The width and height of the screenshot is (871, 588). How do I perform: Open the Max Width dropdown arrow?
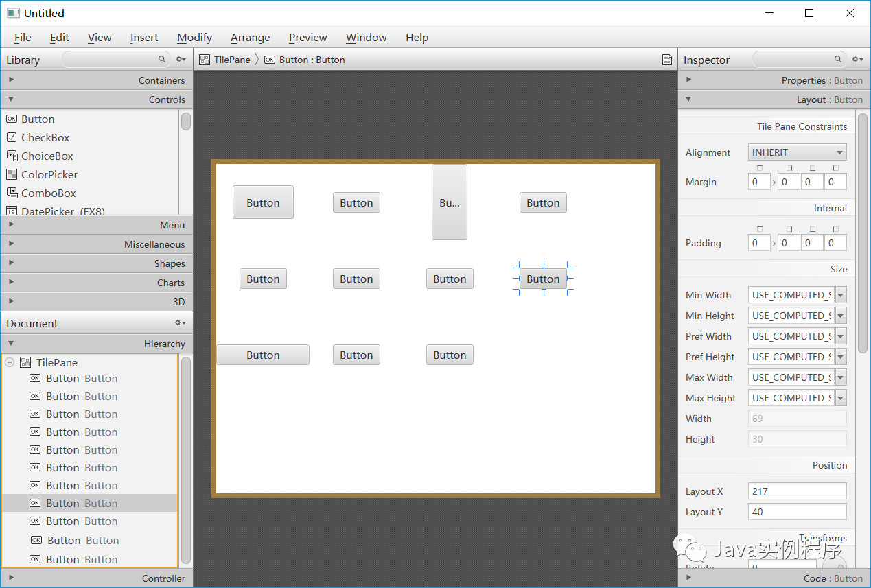[841, 377]
